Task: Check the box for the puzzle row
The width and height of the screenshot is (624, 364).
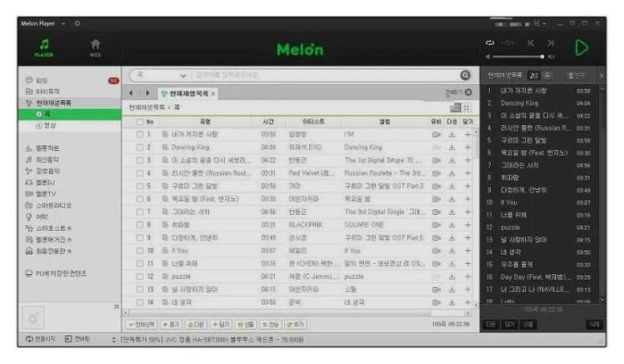Action: pos(140,277)
